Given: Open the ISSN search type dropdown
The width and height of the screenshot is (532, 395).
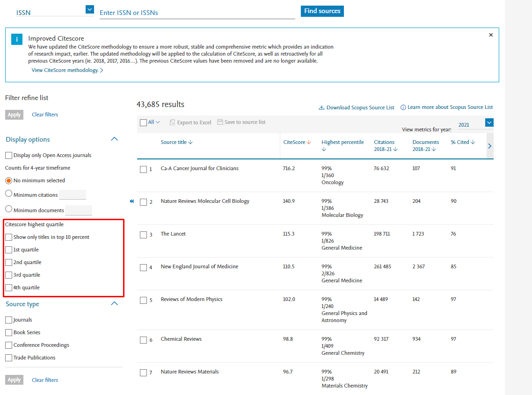Looking at the screenshot, I should click(x=90, y=10).
